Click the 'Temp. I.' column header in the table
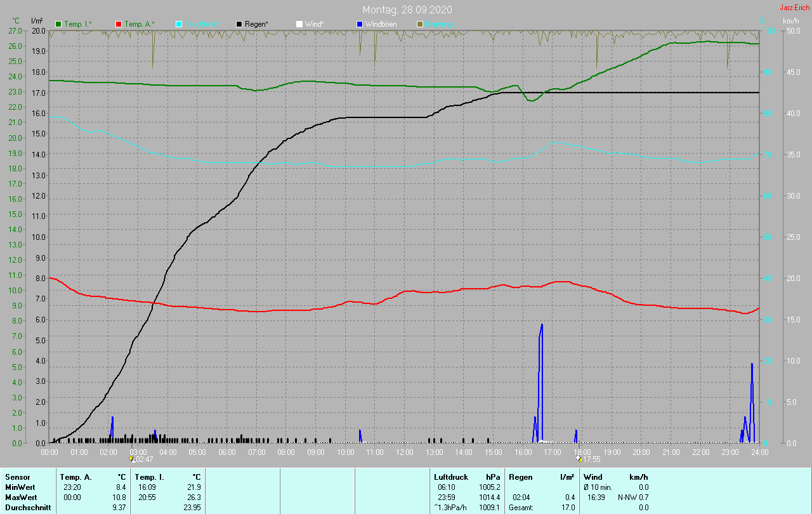This screenshot has width=812, height=514. coord(150,477)
